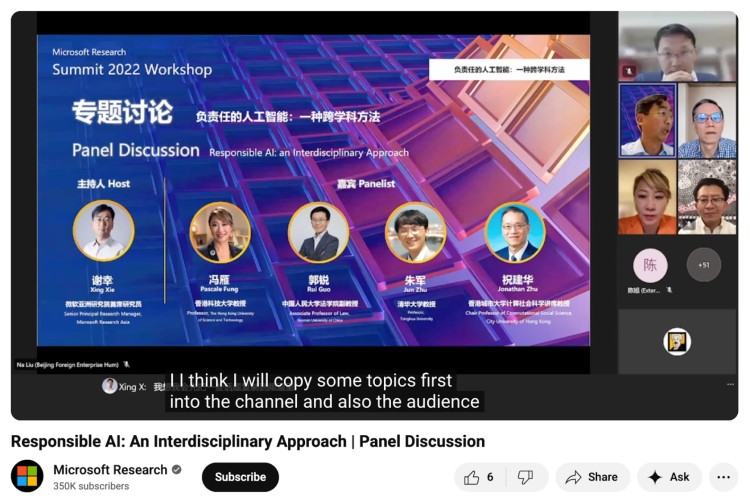Click the top-right speaker video tile

(x=677, y=46)
